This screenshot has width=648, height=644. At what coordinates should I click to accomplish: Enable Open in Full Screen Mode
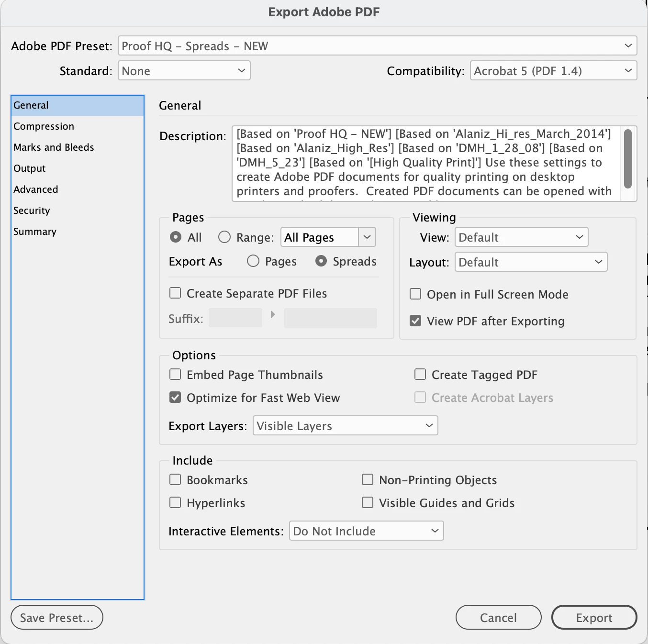click(415, 294)
